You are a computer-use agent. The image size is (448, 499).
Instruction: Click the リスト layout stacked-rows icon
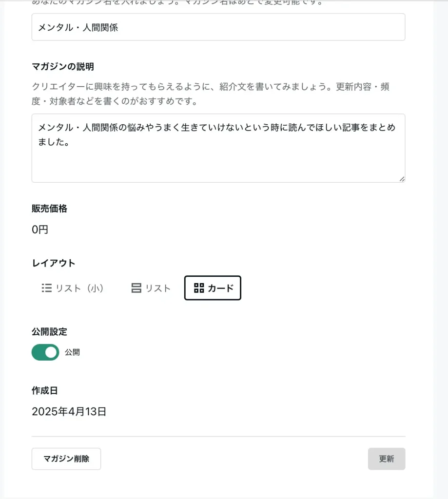pyautogui.click(x=136, y=288)
